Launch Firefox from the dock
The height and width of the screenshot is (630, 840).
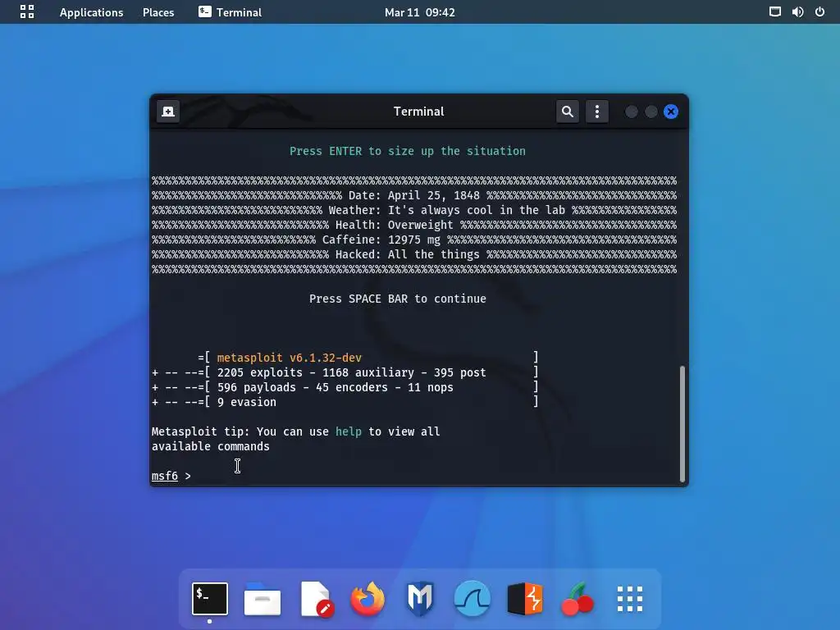click(367, 598)
